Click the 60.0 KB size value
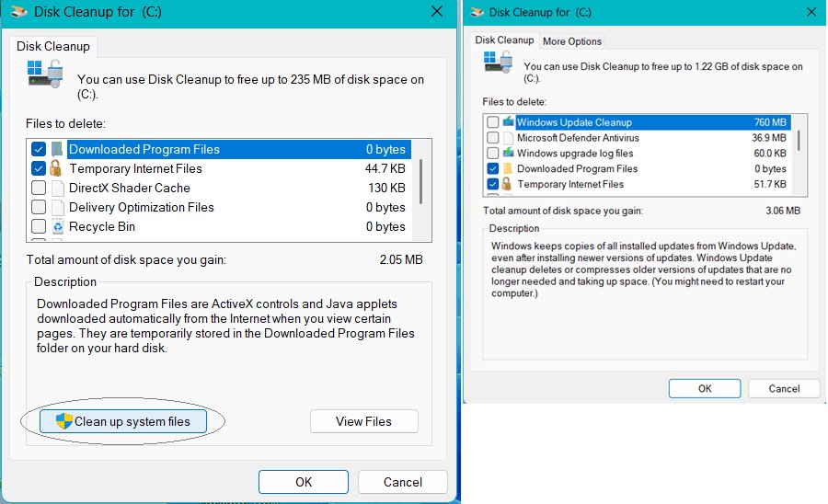Screen dimensions: 828x504 point(770,153)
